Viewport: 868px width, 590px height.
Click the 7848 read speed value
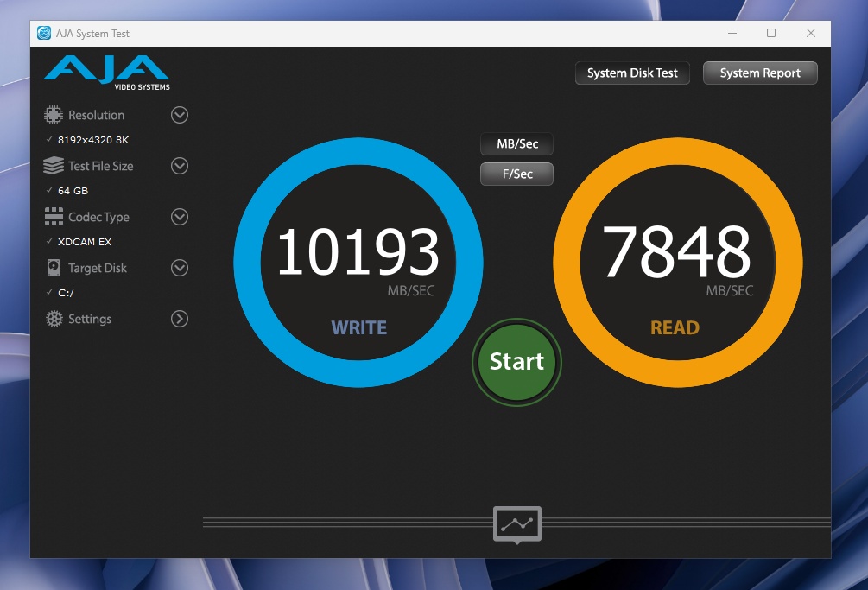(x=676, y=251)
